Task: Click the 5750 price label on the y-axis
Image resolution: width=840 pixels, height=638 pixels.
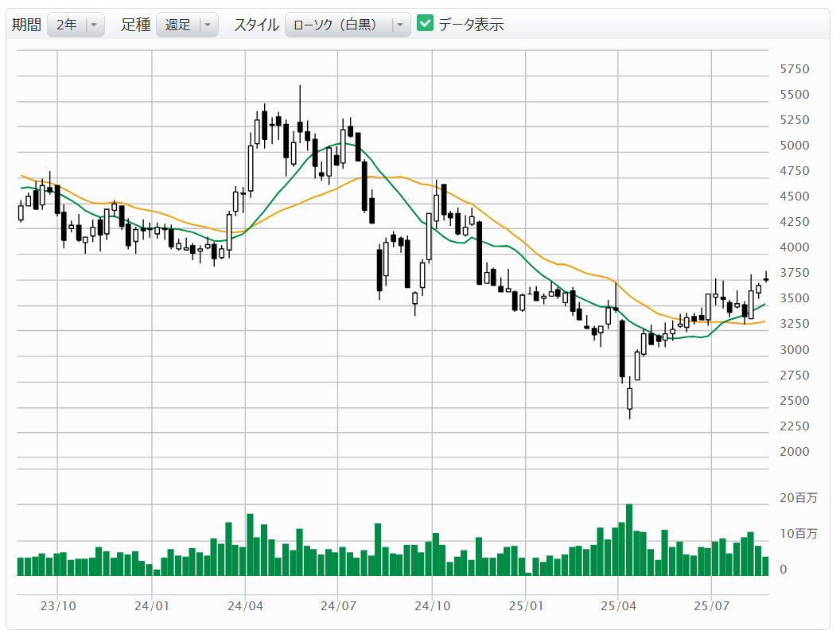Action: click(794, 69)
